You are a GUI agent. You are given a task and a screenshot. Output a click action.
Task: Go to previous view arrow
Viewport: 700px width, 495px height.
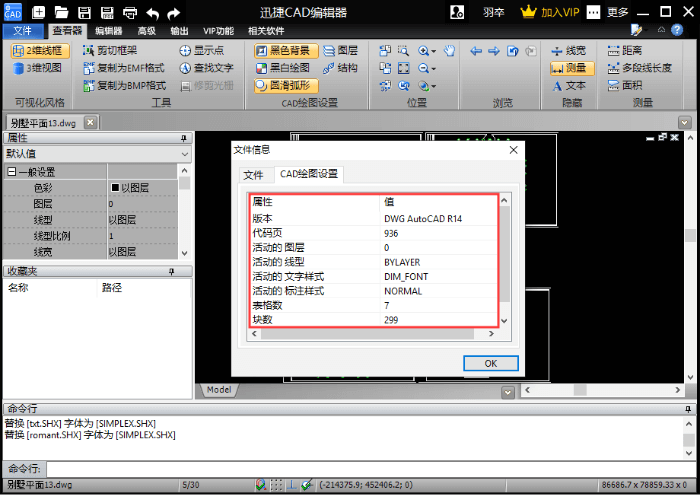pos(476,51)
